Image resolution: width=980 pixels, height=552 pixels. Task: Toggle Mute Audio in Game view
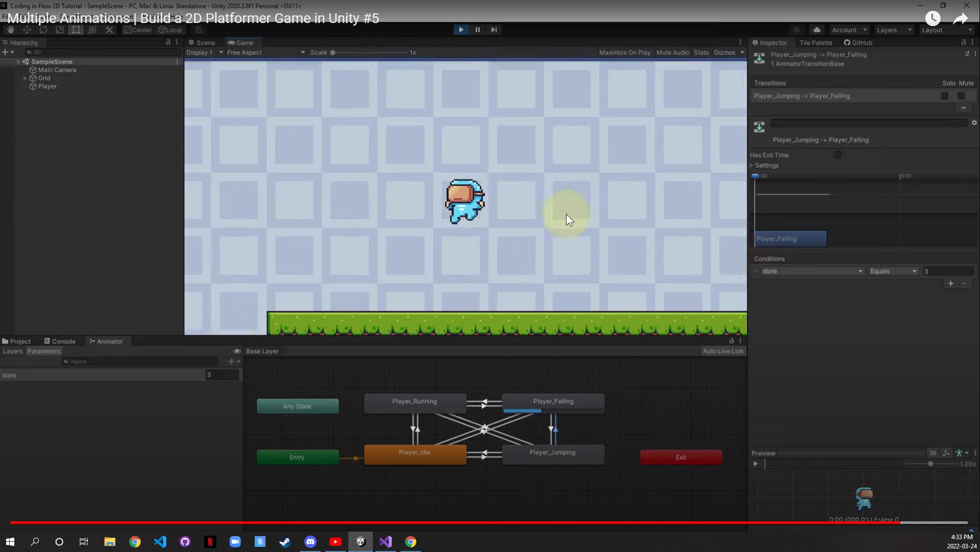pyautogui.click(x=673, y=53)
